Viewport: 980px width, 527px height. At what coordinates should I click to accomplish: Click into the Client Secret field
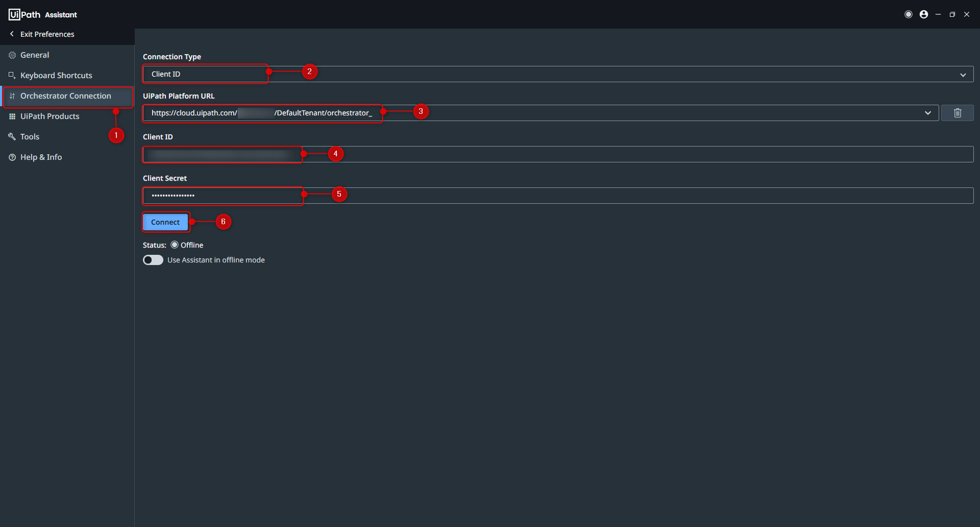pyautogui.click(x=558, y=196)
